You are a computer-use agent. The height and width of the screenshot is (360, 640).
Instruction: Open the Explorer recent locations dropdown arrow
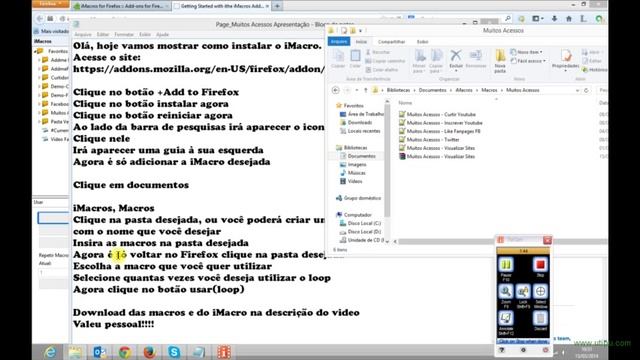click(357, 90)
